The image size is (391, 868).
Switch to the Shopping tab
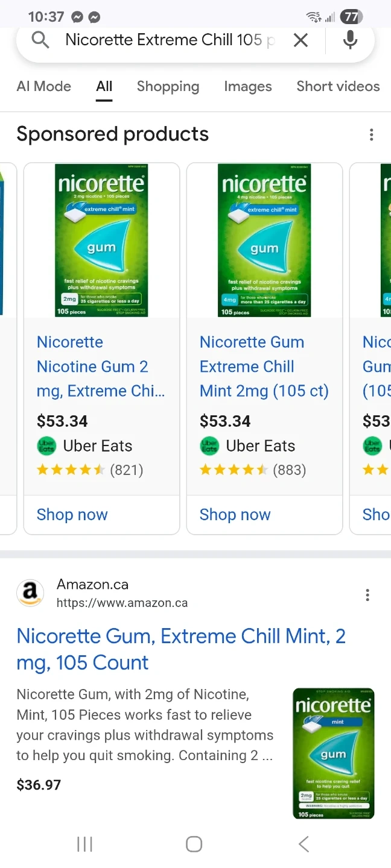pyautogui.click(x=168, y=86)
